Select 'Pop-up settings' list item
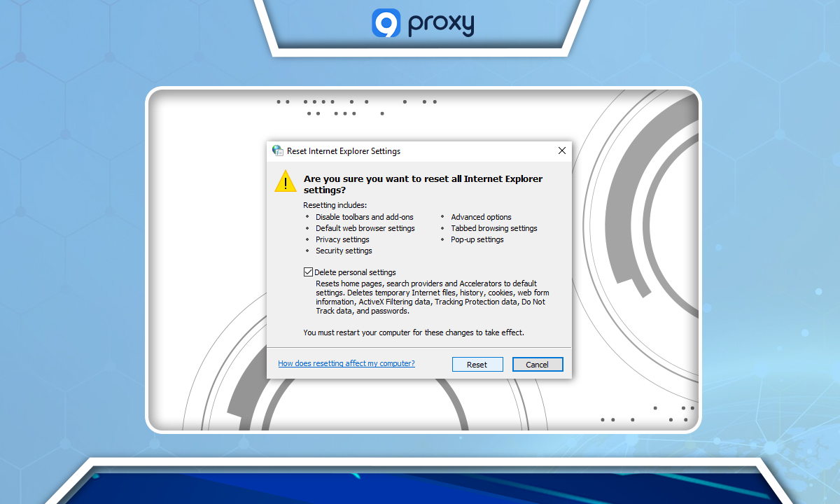 pos(477,239)
